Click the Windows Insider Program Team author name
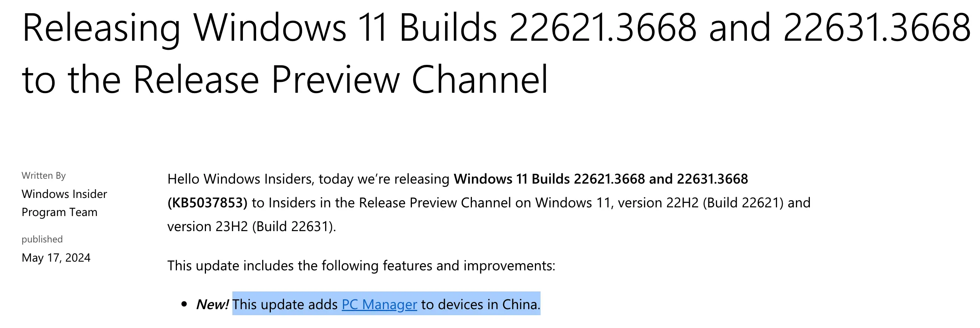Screen dimensions: 980x328 (64, 203)
